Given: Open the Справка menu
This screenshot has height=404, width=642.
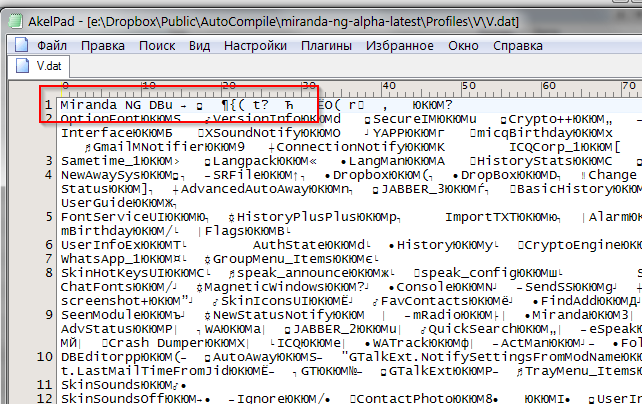Looking at the screenshot, I should tap(518, 45).
